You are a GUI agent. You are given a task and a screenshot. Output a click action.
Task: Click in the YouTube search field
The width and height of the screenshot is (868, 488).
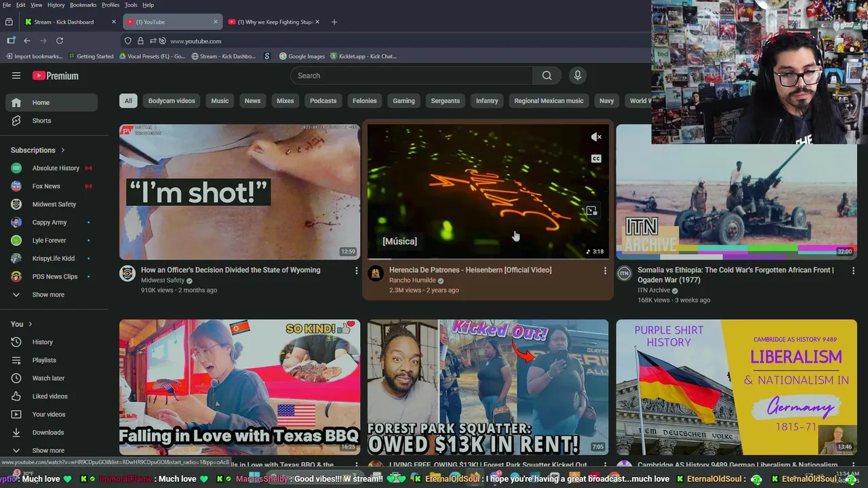(x=412, y=76)
